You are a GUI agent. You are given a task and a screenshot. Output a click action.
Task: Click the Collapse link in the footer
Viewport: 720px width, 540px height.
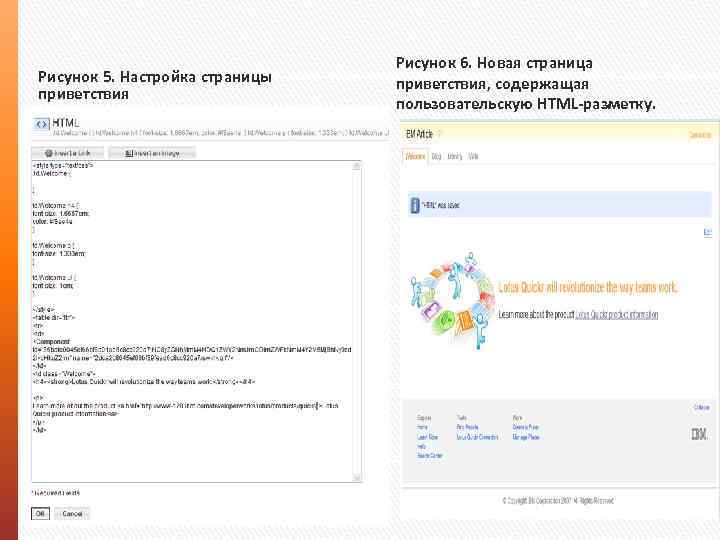[702, 407]
